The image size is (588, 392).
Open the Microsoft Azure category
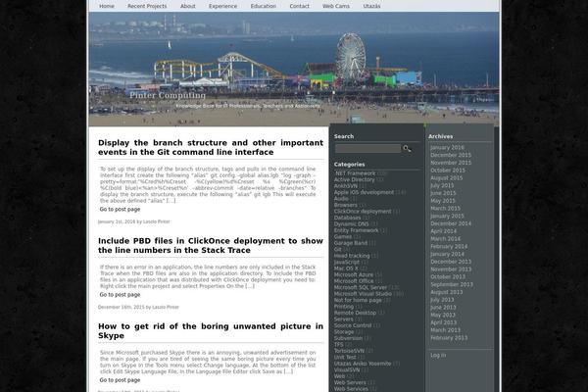pos(354,275)
